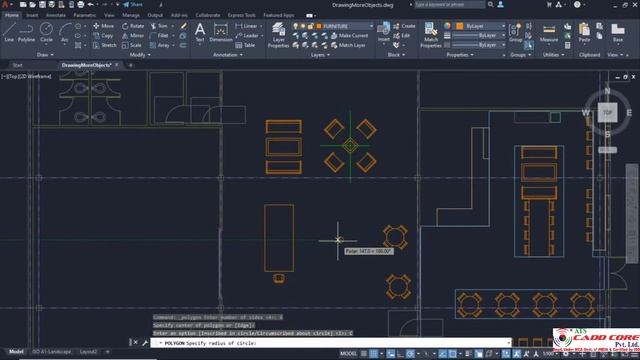This screenshot has width=640, height=360.
Task: Click the Fillet tool
Action: (159, 36)
